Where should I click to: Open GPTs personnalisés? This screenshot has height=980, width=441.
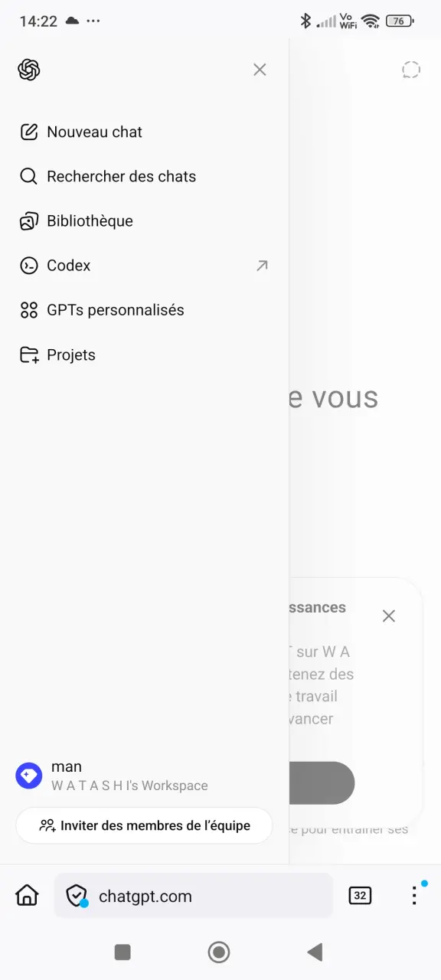click(144, 310)
